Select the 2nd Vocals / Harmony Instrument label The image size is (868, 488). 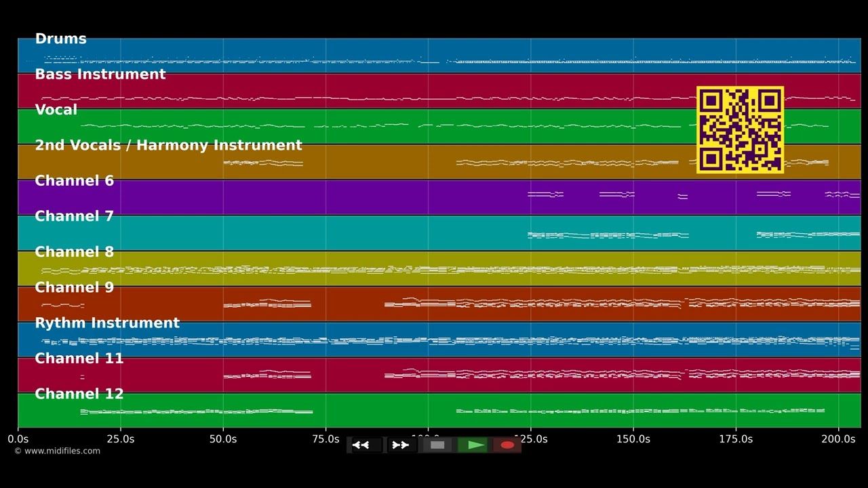168,145
